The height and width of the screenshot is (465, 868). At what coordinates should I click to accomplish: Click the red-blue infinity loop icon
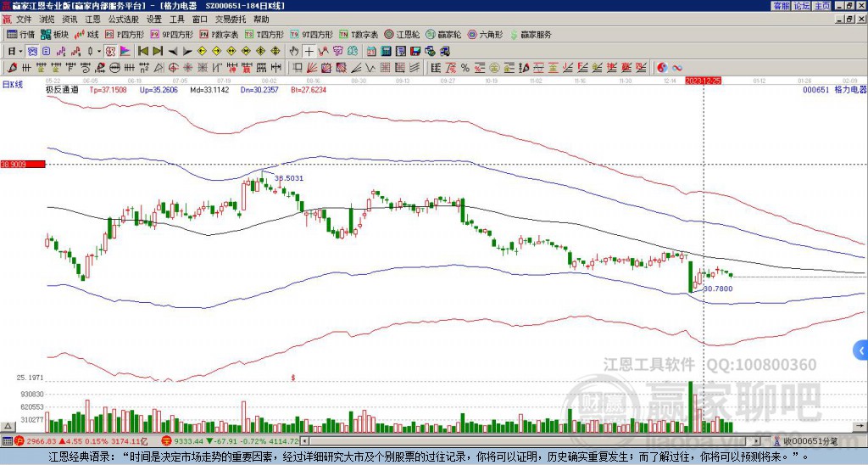tap(677, 68)
